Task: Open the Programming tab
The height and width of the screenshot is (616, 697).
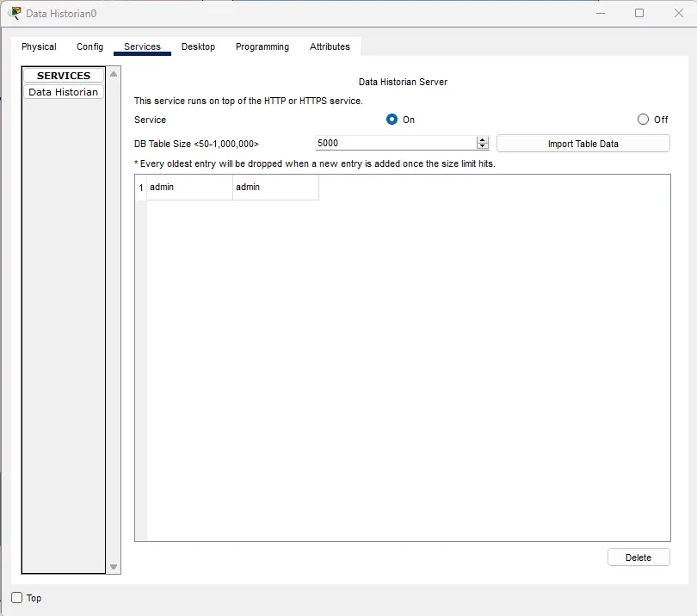Action: (x=262, y=46)
